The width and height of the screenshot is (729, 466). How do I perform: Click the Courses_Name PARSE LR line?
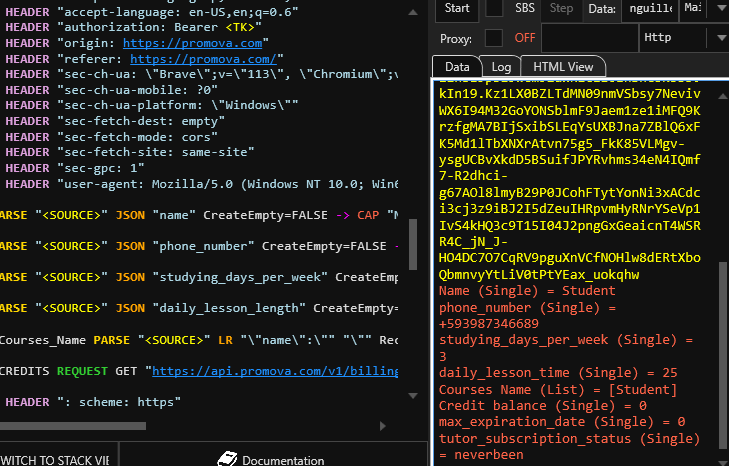coord(199,340)
